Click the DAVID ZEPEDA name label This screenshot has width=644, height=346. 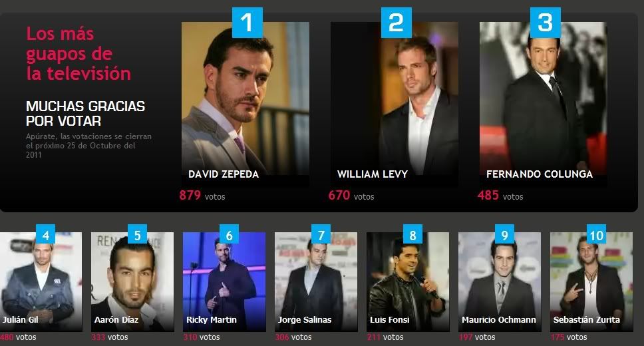[224, 174]
